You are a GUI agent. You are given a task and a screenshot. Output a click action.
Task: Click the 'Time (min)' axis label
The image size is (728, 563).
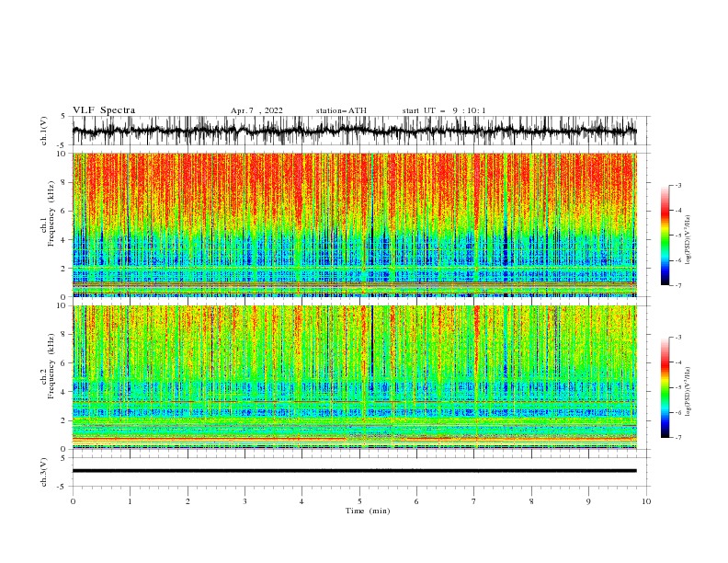[x=368, y=511]
